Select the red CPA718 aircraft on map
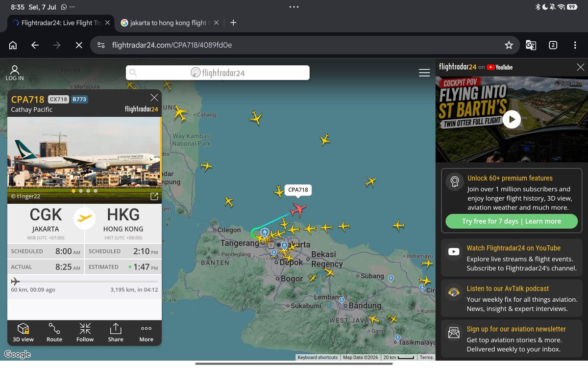Viewport: 588px width, 368px height. (297, 210)
